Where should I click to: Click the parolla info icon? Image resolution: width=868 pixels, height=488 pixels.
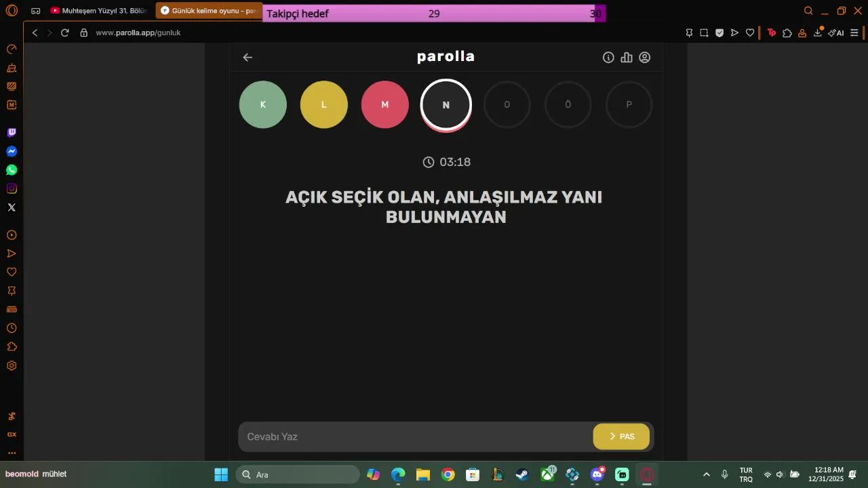608,58
